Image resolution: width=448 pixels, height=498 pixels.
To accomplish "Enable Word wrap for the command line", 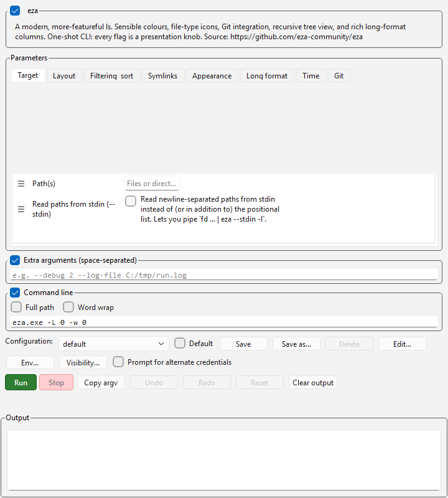I will (x=68, y=307).
